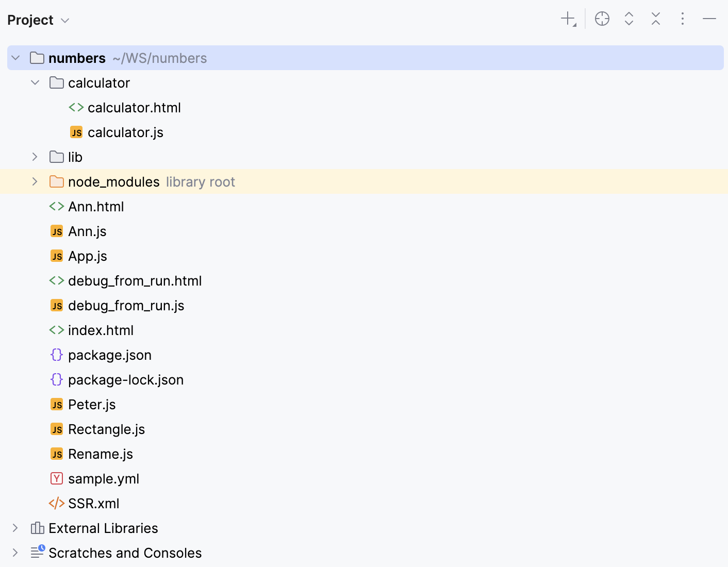Click the Select Opened File crosshair icon
The width and height of the screenshot is (728, 567).
point(602,19)
